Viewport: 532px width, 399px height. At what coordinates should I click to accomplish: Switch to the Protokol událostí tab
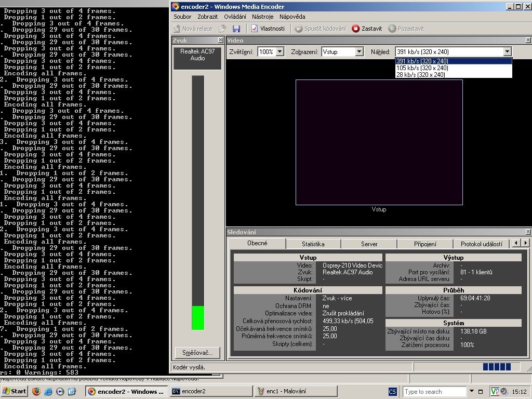click(x=482, y=244)
